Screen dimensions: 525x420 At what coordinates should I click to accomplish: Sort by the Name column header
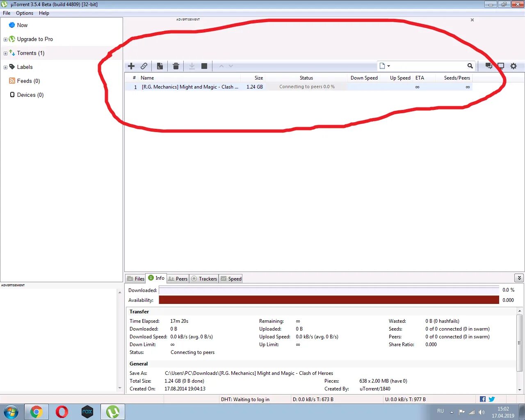[189, 78]
